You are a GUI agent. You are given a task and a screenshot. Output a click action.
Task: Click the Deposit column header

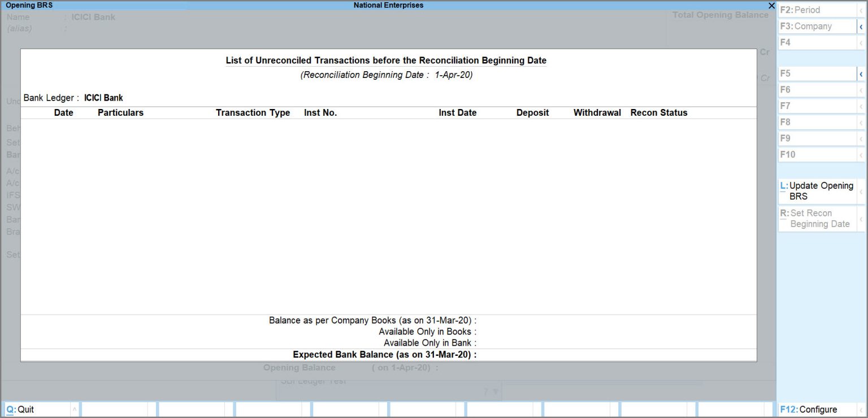(x=532, y=113)
